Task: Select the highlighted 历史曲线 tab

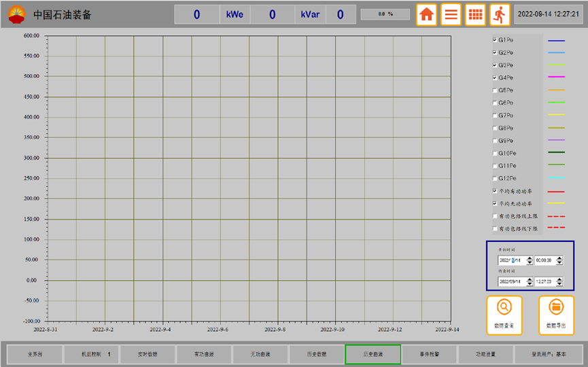Action: pyautogui.click(x=373, y=354)
